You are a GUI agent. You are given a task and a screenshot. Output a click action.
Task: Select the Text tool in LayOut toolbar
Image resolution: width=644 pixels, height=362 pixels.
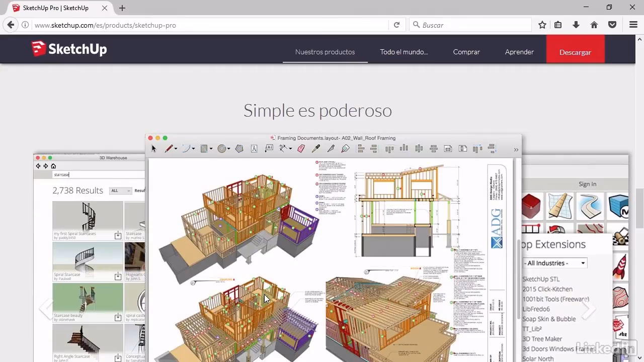pos(253,148)
